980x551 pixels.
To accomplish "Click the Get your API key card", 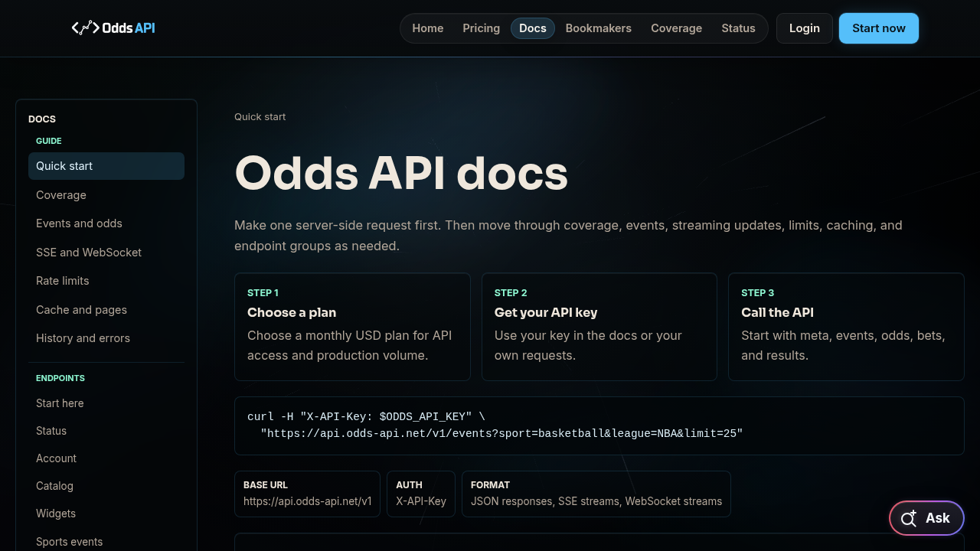I will point(599,327).
